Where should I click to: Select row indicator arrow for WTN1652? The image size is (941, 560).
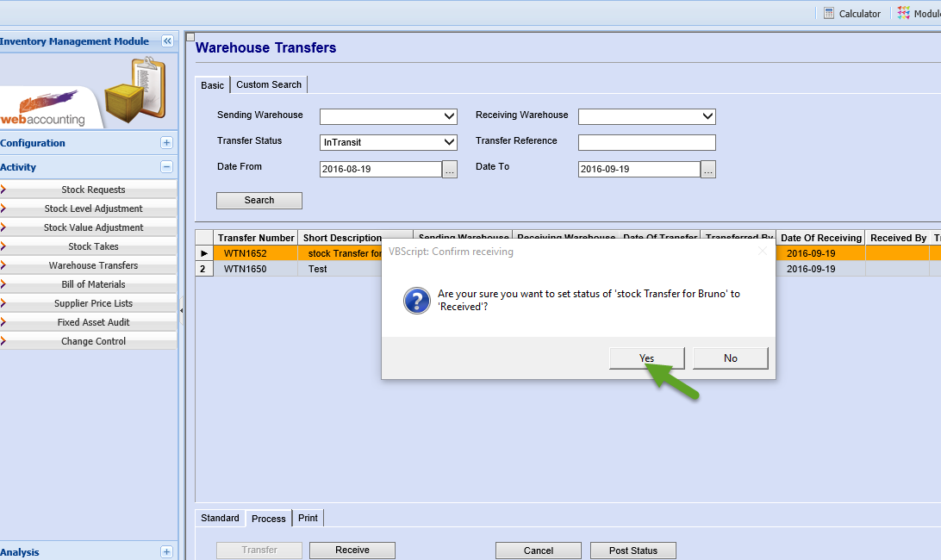click(x=204, y=253)
